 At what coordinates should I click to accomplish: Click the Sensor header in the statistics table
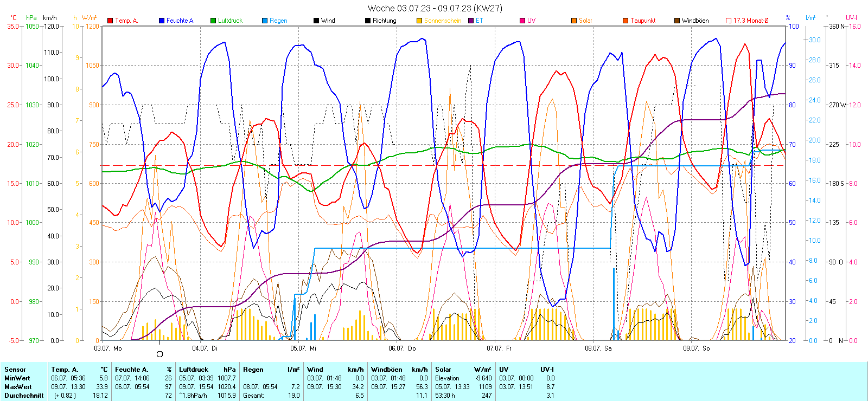pos(15,370)
